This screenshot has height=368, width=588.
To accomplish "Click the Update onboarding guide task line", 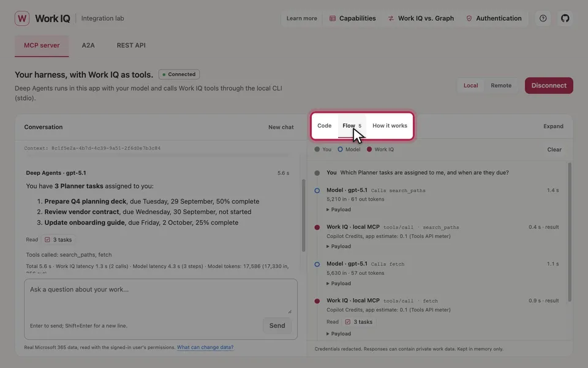I will pos(141,223).
